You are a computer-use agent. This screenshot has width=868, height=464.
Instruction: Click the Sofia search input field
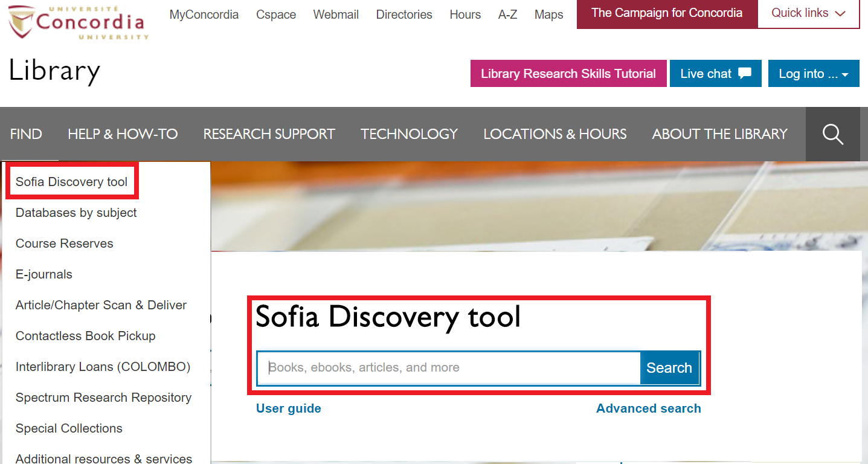[x=449, y=367]
